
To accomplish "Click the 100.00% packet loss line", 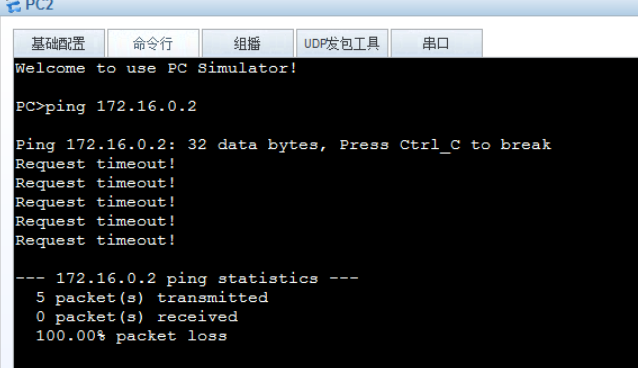I will click(131, 336).
